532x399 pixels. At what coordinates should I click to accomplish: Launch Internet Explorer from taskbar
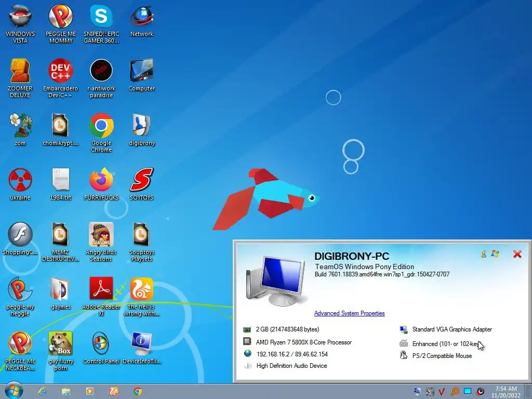42,391
